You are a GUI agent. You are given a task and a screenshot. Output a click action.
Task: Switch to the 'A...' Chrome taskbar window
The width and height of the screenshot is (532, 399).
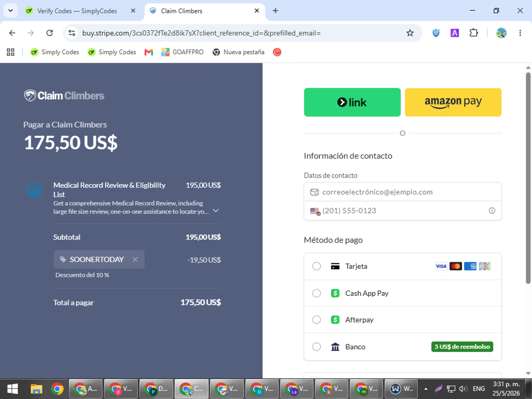85,389
